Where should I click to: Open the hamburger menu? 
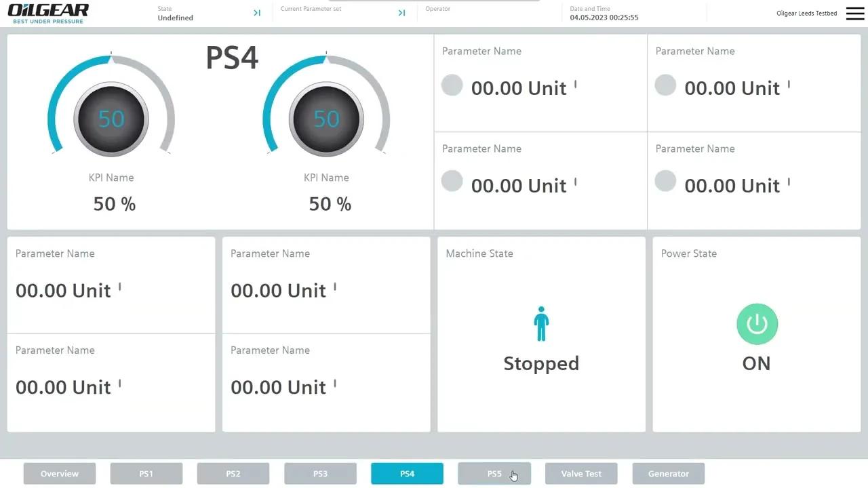click(854, 13)
